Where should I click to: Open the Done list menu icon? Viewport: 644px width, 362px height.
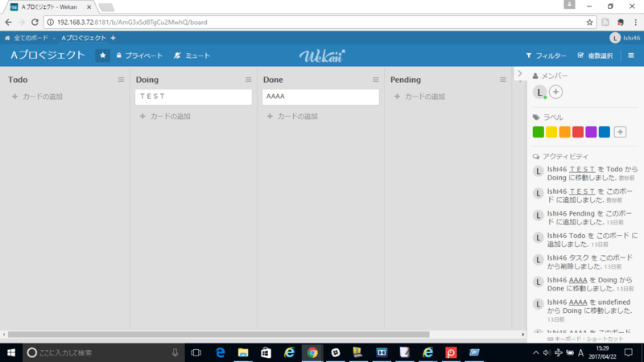pyautogui.click(x=376, y=80)
